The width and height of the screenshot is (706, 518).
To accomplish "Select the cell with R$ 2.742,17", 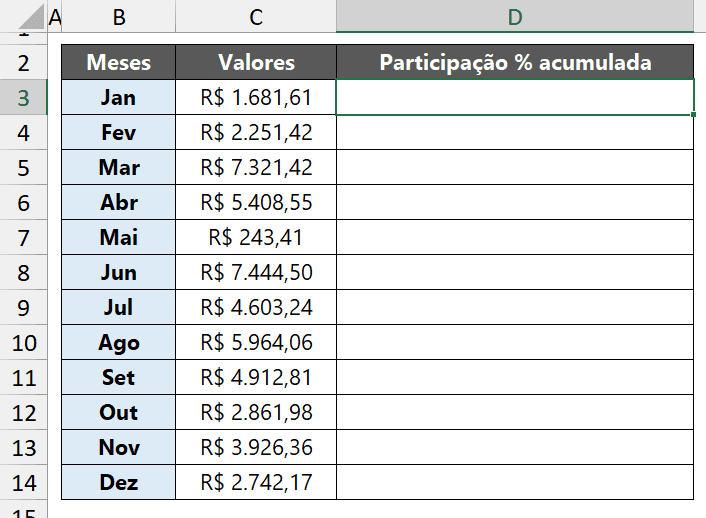I will (256, 483).
